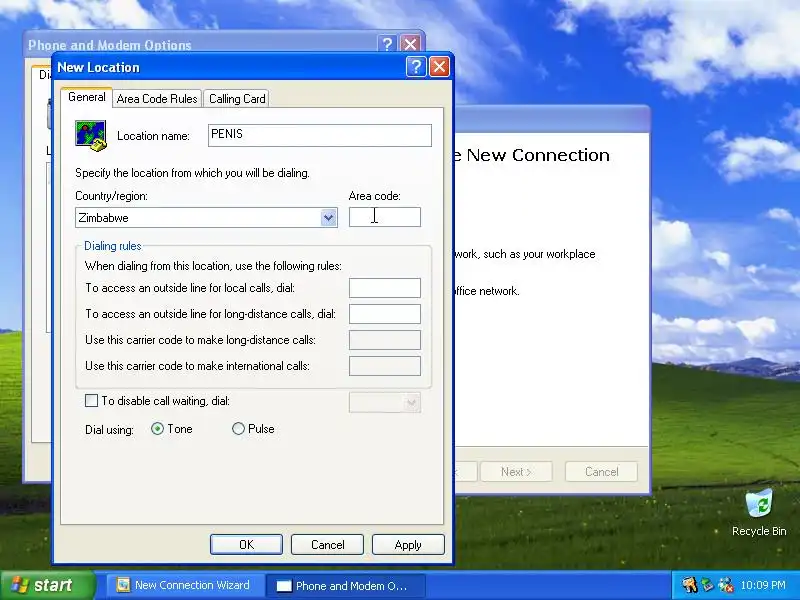
Task: Close the New Location dialog
Action: 439,67
